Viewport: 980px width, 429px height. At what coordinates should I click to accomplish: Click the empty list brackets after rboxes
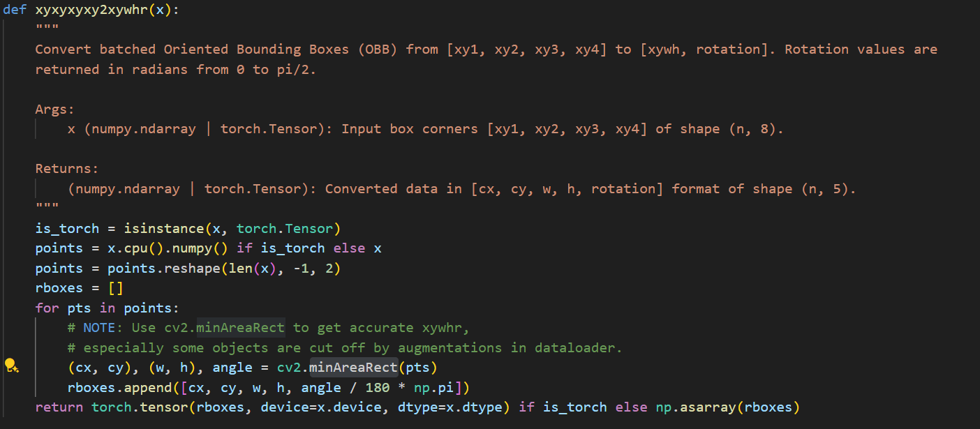tap(116, 288)
